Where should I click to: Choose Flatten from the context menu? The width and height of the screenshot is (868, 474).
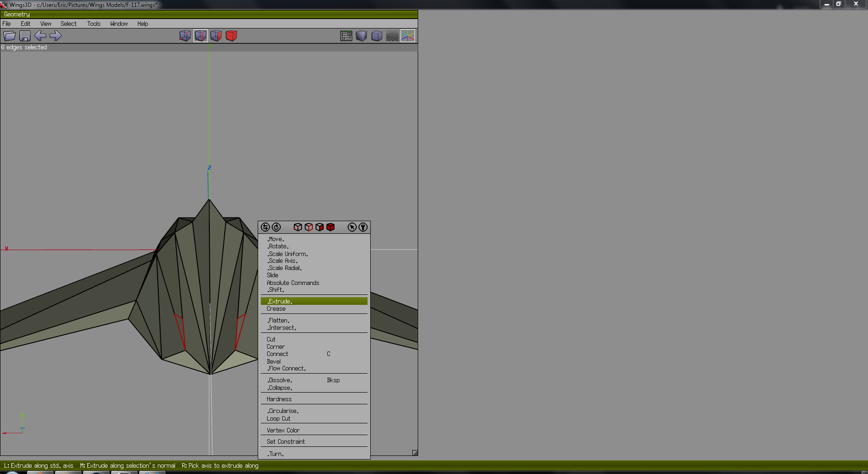tap(314, 321)
